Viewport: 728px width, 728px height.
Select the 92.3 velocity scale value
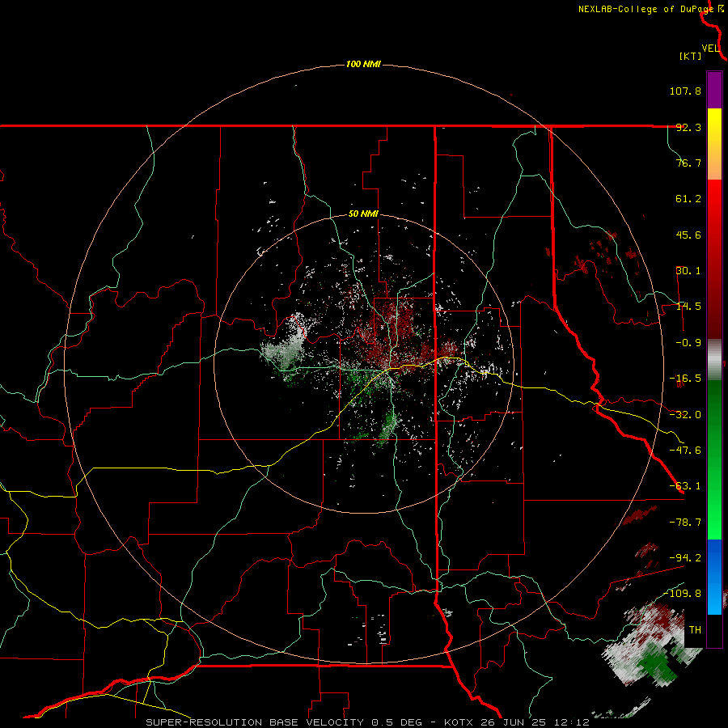coord(688,127)
